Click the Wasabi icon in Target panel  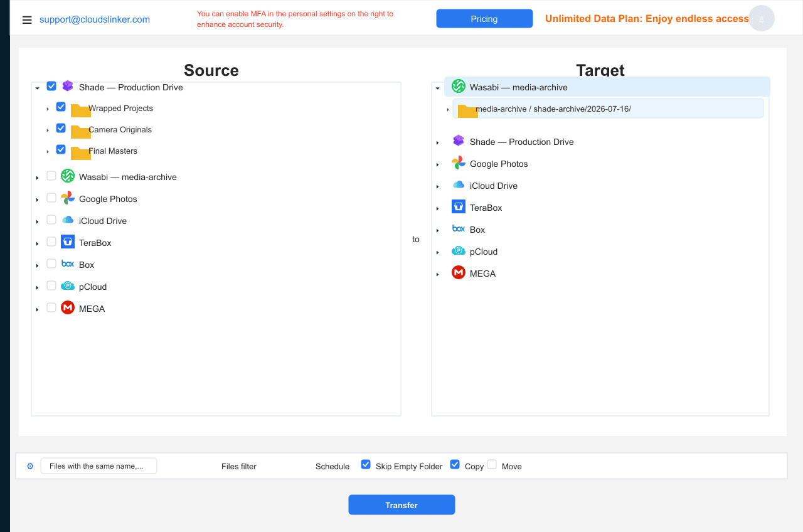point(459,86)
